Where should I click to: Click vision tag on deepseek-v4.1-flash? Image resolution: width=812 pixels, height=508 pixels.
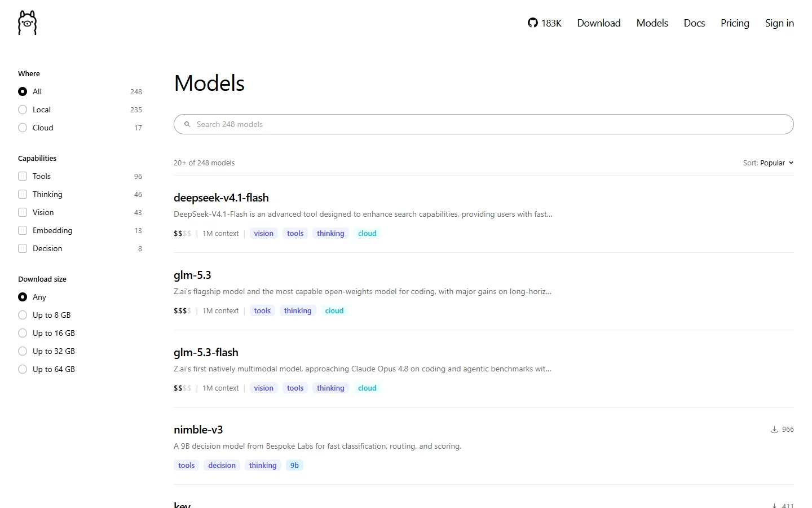point(263,233)
